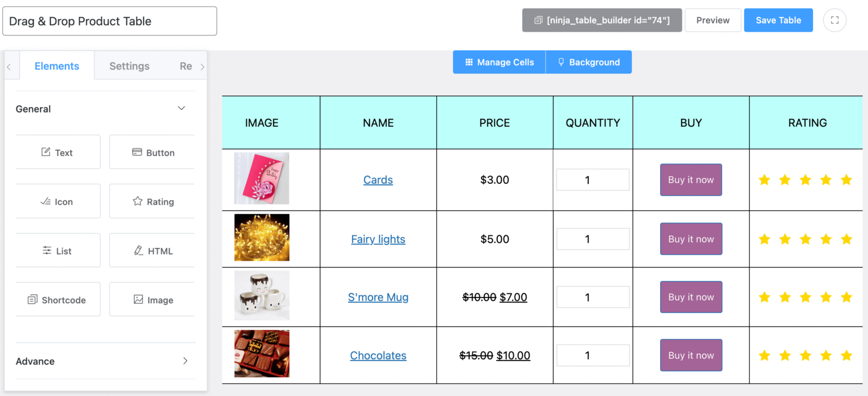The image size is (868, 396).
Task: Switch to the Settings tab
Action: click(129, 66)
